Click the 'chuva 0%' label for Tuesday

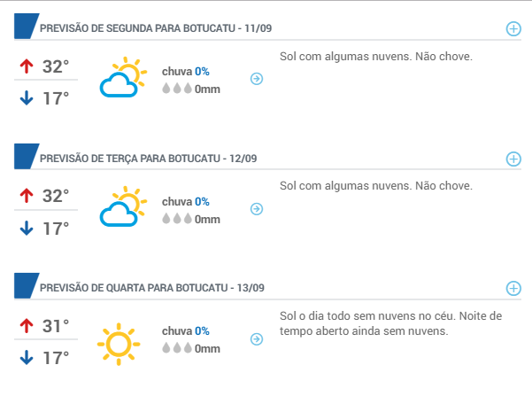click(186, 202)
